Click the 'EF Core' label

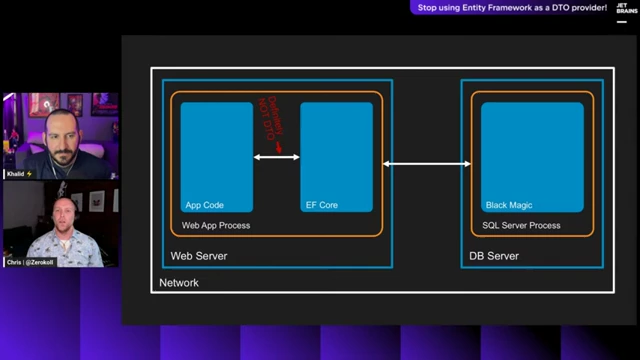(322, 205)
